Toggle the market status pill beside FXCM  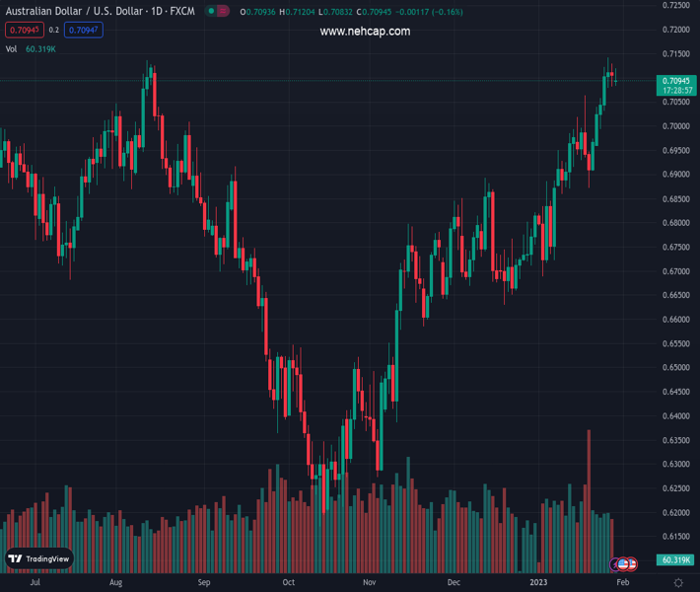[218, 11]
